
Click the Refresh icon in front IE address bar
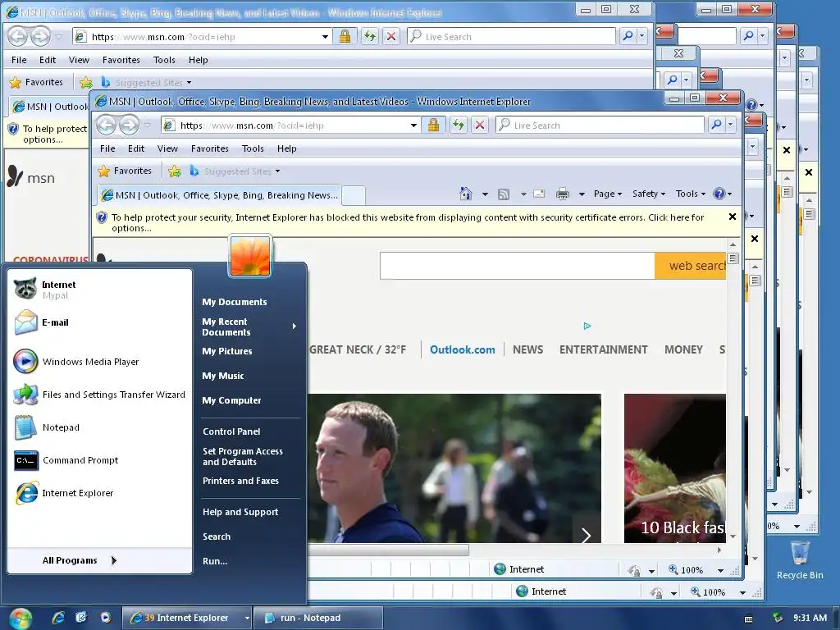(x=458, y=126)
